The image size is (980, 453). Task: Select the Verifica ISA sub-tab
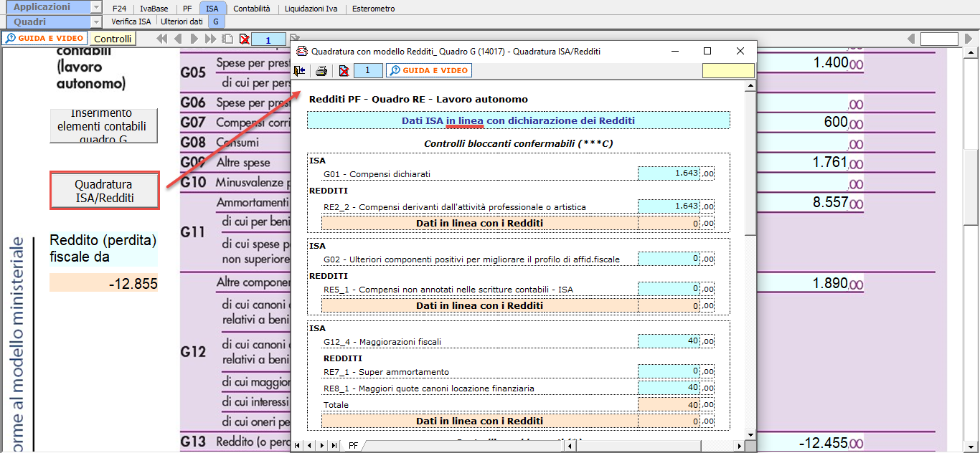(x=131, y=22)
